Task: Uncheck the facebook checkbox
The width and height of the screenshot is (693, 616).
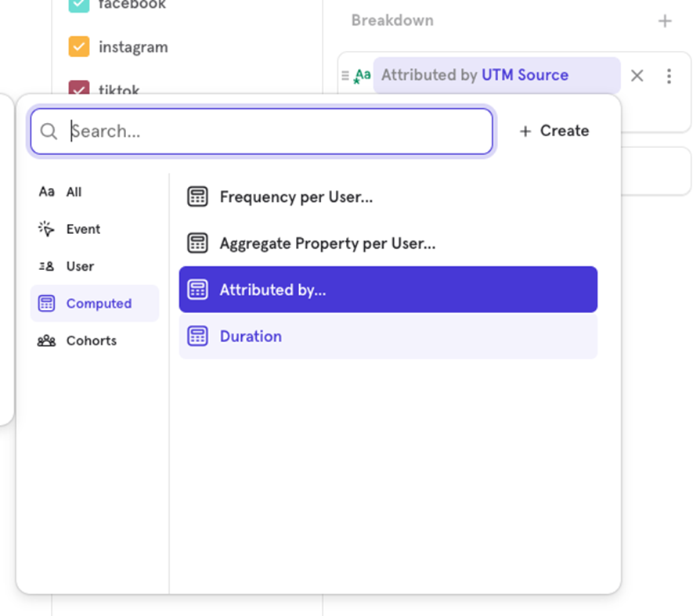Action: coord(78,5)
